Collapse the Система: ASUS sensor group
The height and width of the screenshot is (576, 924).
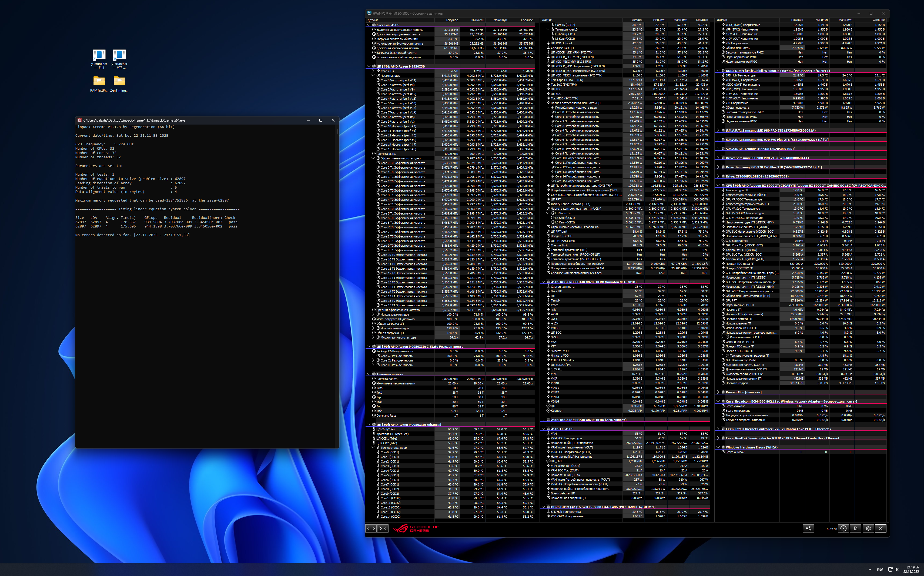(x=369, y=25)
